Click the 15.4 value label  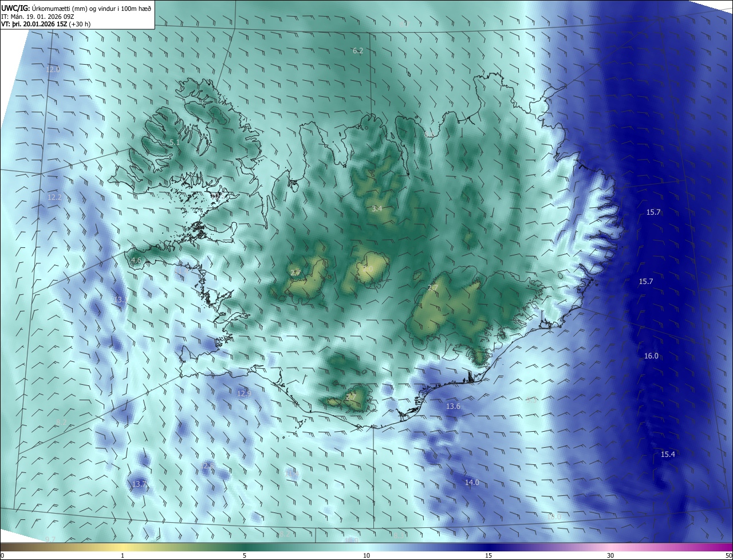click(x=668, y=455)
